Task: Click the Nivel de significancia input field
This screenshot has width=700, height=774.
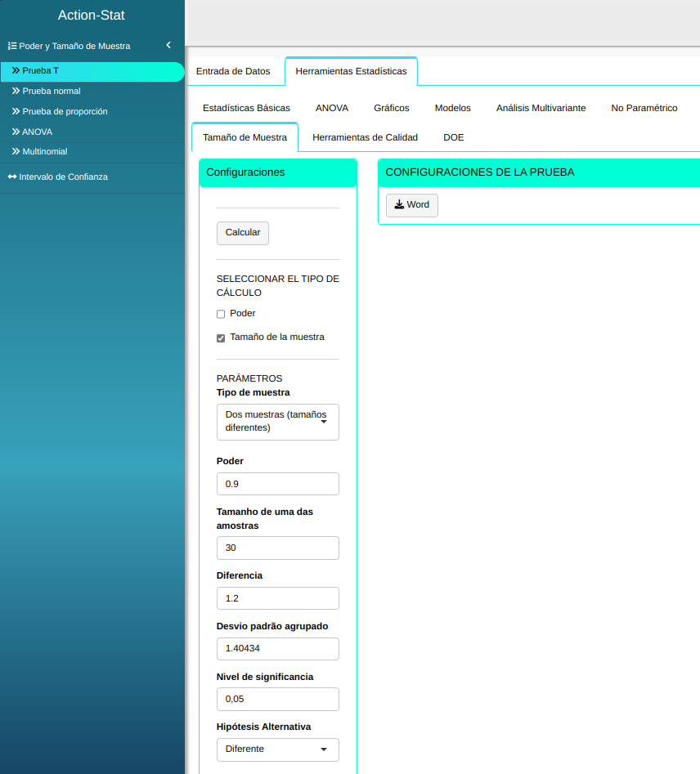Action: (277, 699)
